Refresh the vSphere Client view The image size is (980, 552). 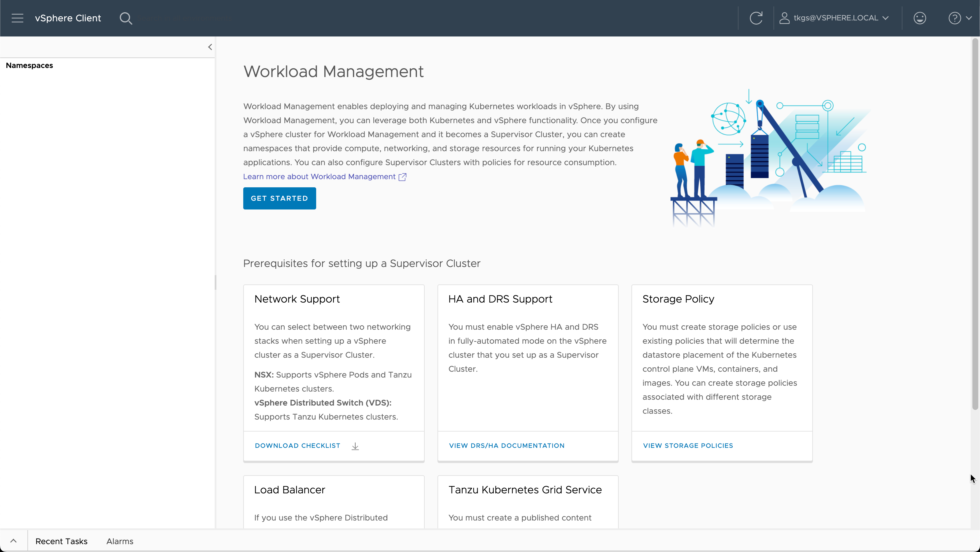click(756, 18)
